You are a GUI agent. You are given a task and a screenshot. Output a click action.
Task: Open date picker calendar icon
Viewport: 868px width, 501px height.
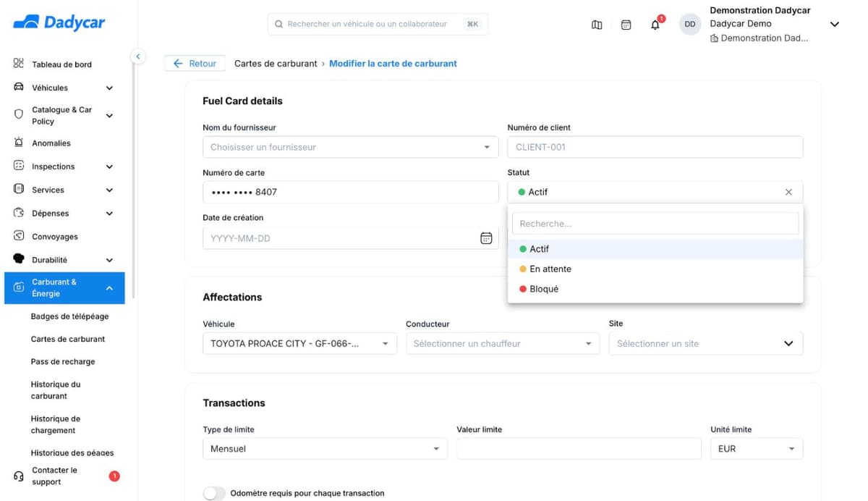(486, 238)
